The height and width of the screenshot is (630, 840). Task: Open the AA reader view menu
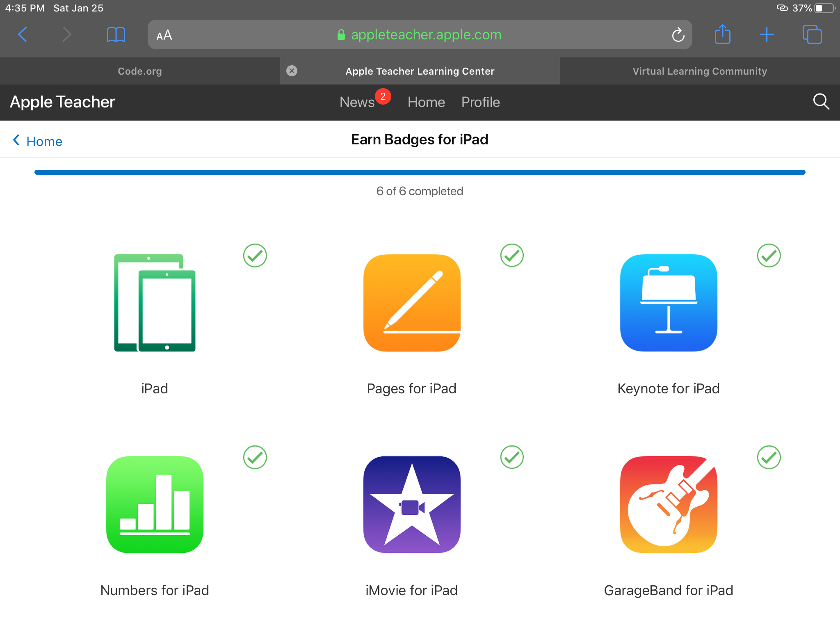tap(164, 35)
